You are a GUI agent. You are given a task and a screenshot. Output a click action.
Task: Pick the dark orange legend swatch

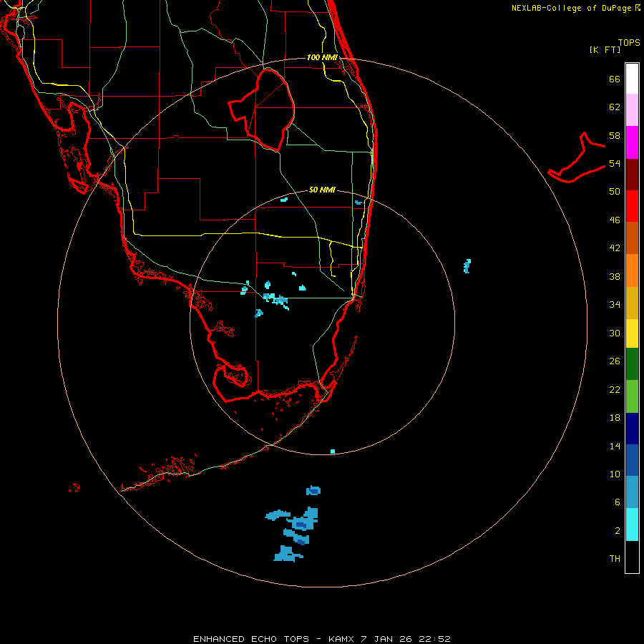(x=632, y=238)
